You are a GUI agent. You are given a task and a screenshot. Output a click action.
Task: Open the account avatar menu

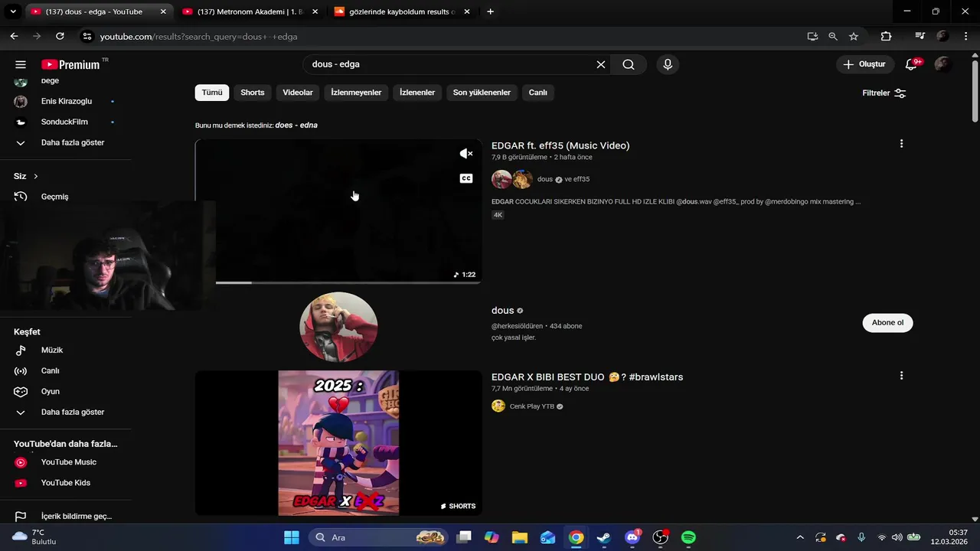tap(943, 64)
